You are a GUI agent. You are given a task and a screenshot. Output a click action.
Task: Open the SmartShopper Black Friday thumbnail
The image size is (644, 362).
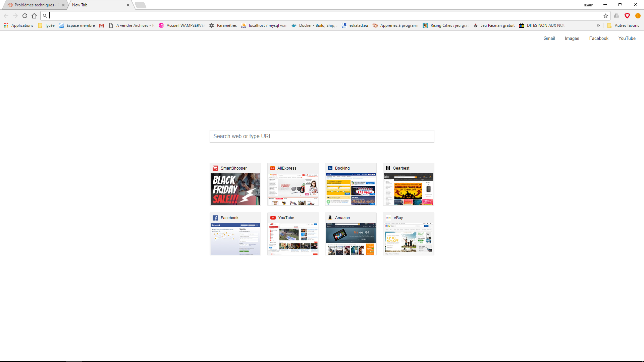pos(235,189)
